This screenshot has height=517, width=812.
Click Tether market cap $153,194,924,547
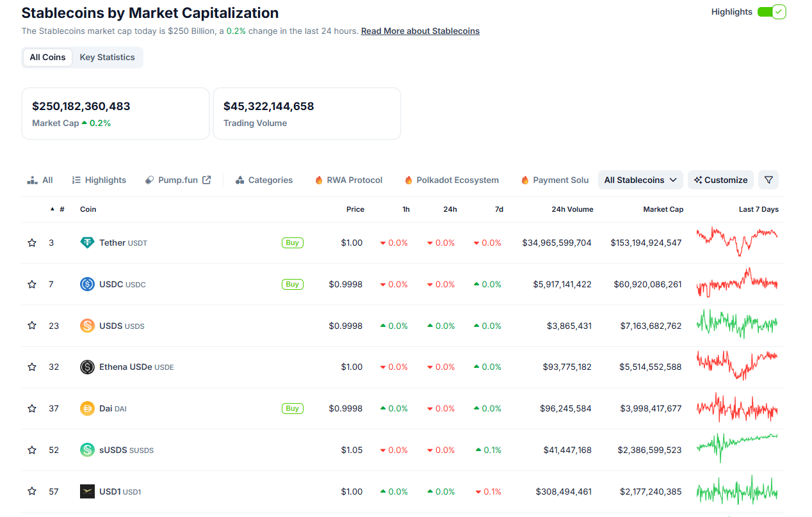coord(646,243)
